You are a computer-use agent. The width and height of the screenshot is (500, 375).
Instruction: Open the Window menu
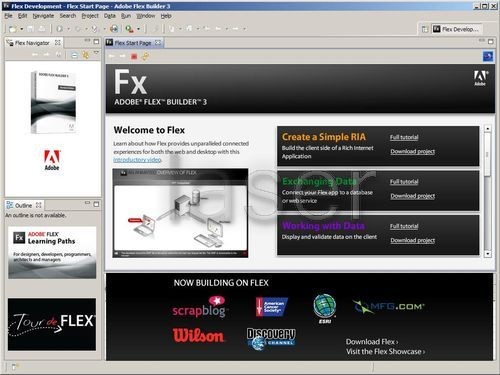pos(146,16)
